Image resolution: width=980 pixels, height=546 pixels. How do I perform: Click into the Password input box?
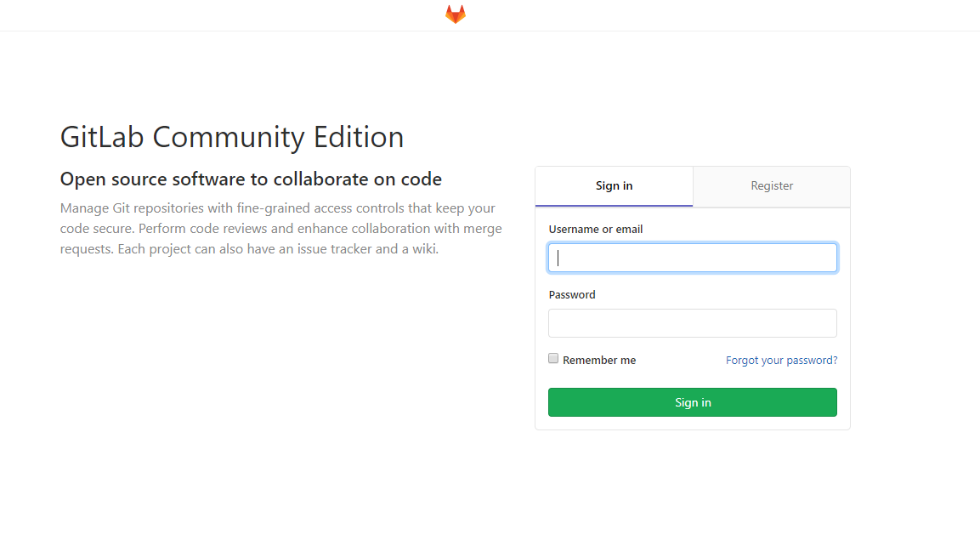coord(693,323)
